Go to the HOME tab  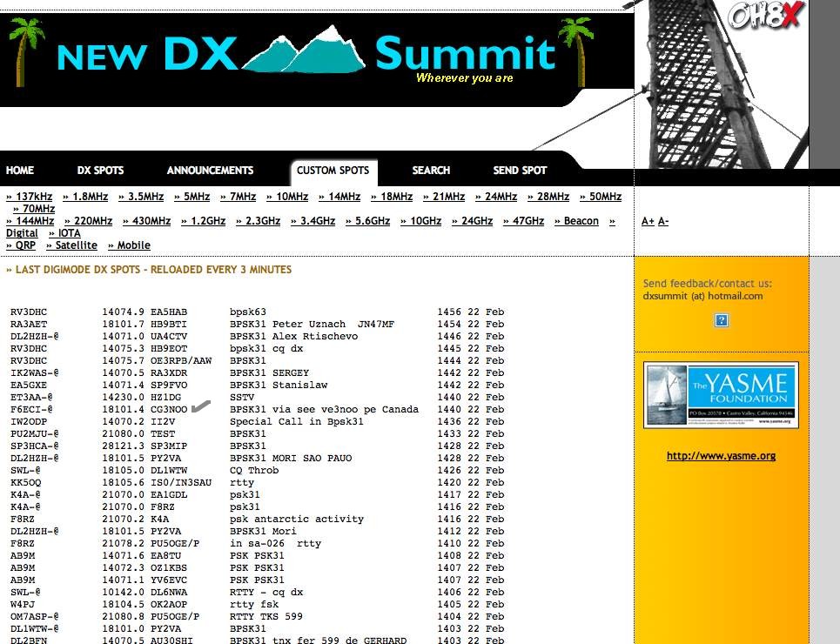(x=20, y=171)
